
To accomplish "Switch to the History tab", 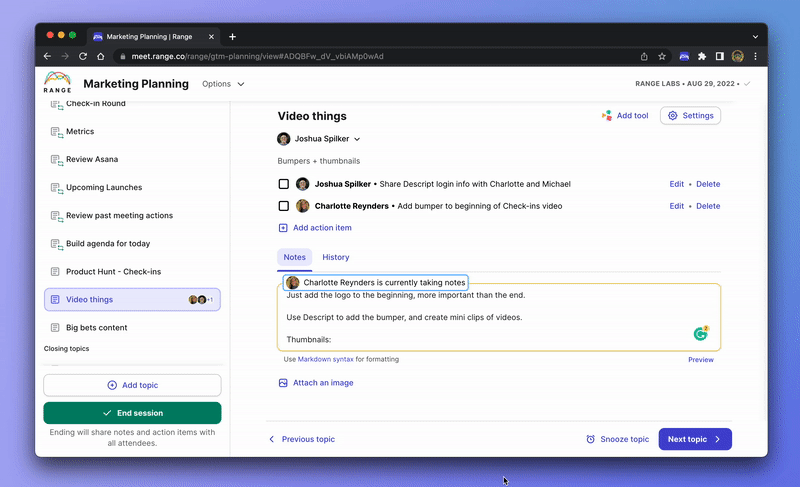I will 336,257.
